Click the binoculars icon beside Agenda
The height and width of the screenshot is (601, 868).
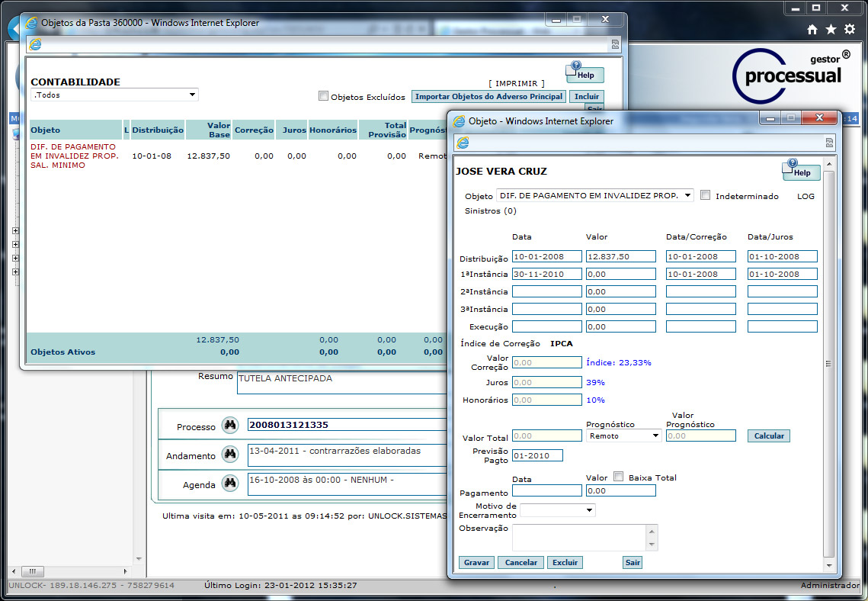tap(230, 484)
